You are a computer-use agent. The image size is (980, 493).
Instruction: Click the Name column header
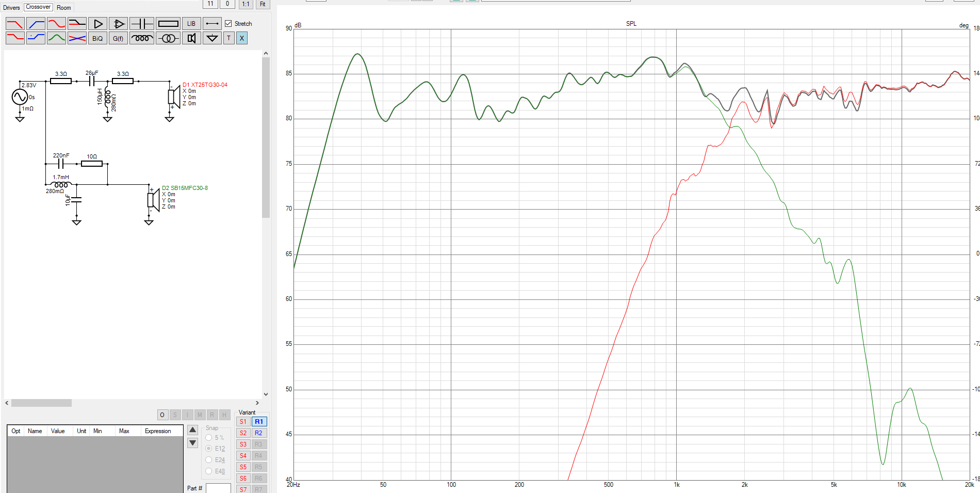[x=35, y=431]
